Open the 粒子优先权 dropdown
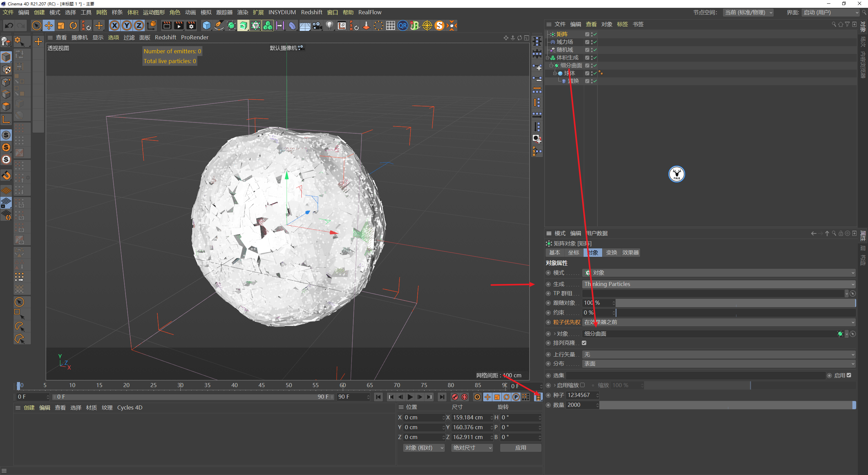The image size is (868, 475). (719, 322)
